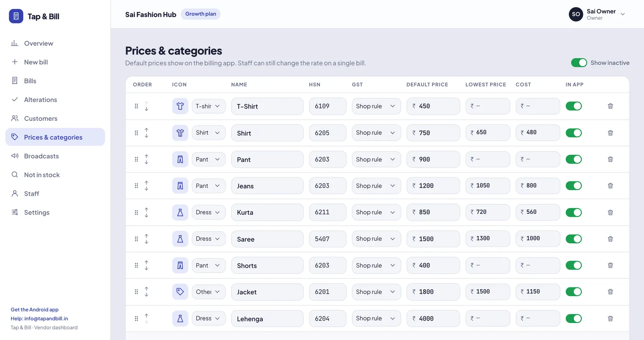Click the trash icon for Jeans
Viewport: 644px width, 340px height.
610,186
